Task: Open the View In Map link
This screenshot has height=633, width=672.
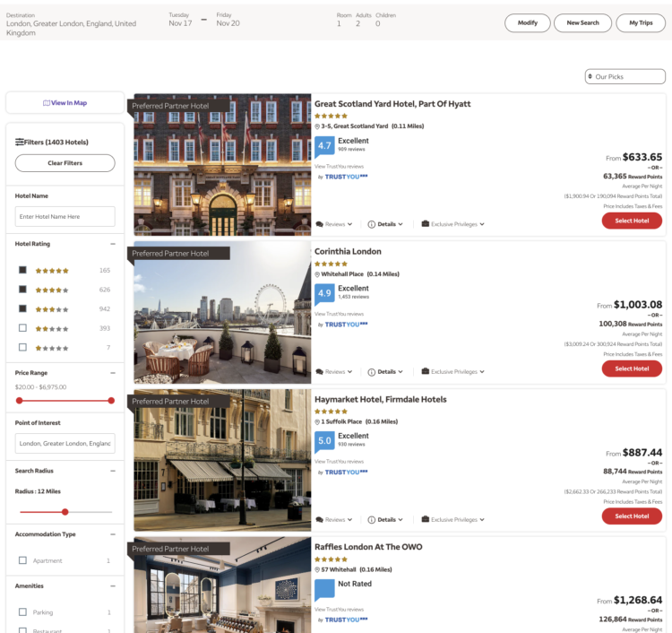Action: (x=65, y=103)
